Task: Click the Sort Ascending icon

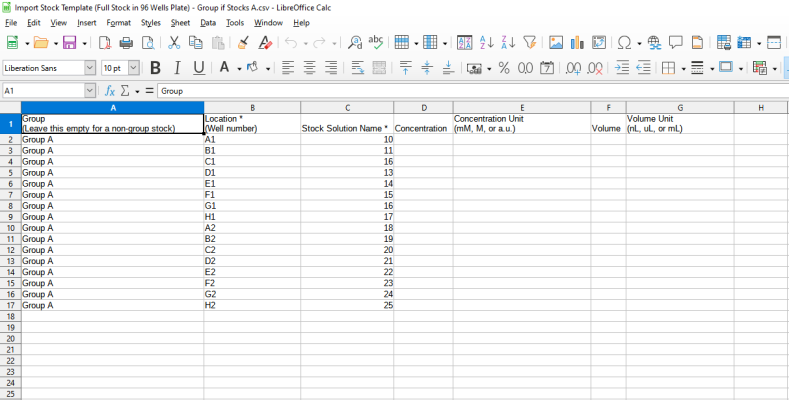Action: pyautogui.click(x=487, y=43)
